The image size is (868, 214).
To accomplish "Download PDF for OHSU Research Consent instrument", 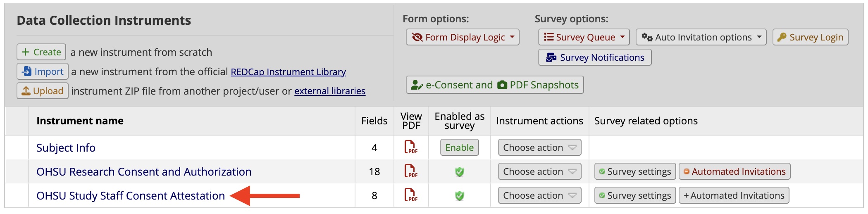I will click(411, 171).
